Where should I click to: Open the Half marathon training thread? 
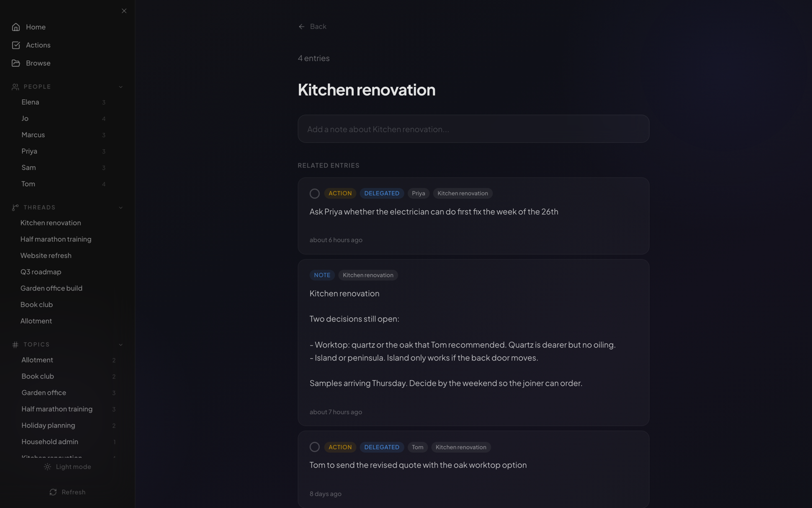tap(56, 239)
